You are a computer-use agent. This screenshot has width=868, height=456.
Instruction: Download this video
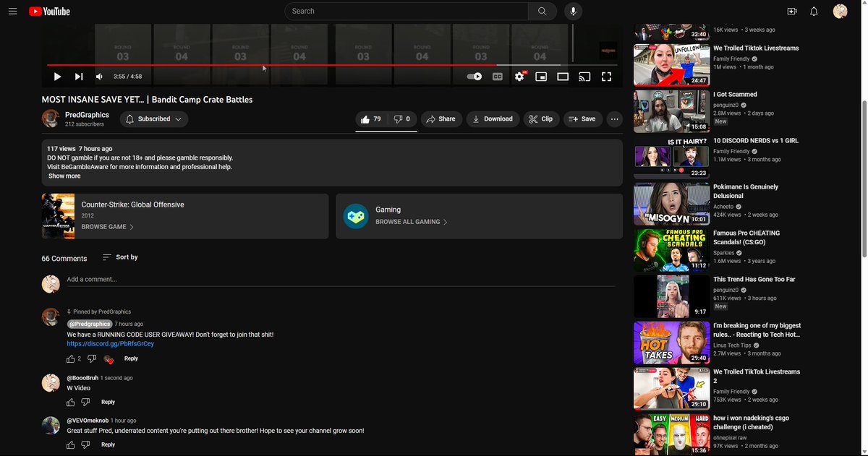pyautogui.click(x=493, y=119)
